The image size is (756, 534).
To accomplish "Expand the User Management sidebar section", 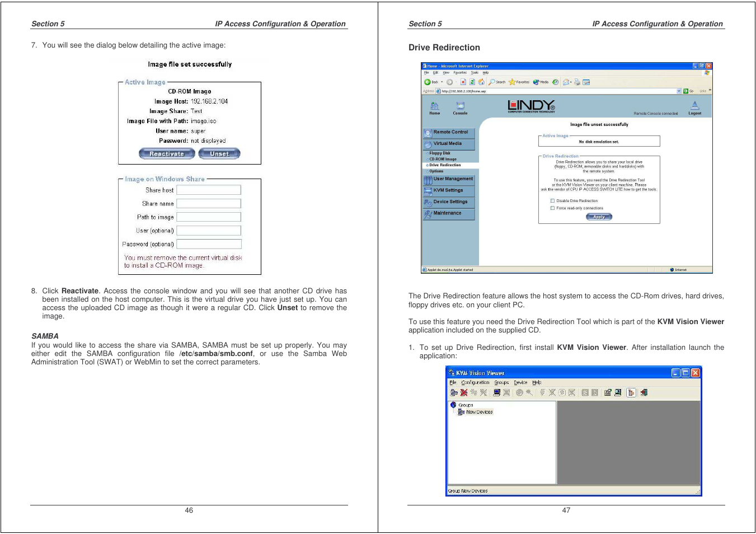I will coord(449,179).
